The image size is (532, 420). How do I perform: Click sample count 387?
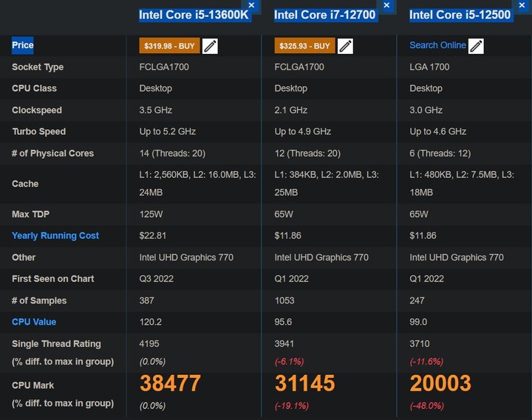click(x=146, y=300)
